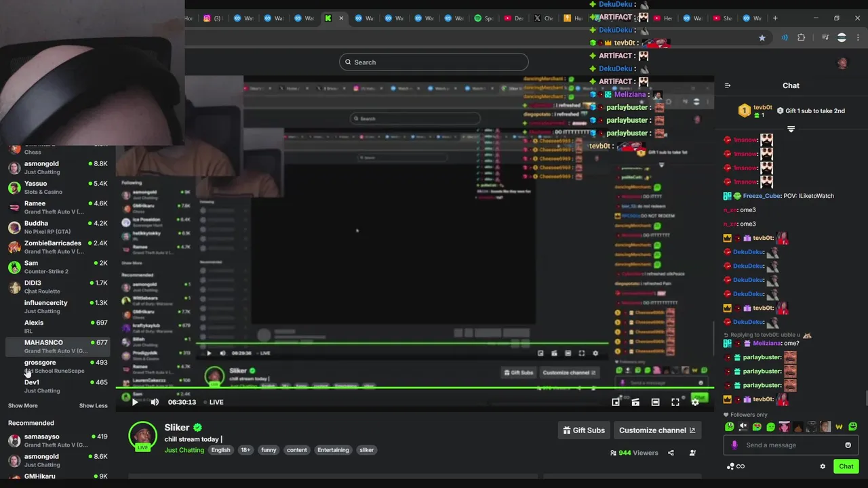Image resolution: width=868 pixels, height=488 pixels.
Task: Enable theater mode in the player
Action: tap(655, 402)
